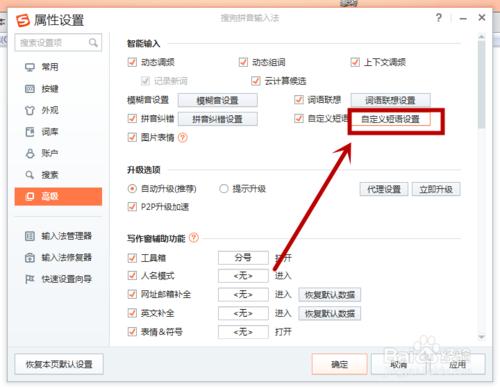Click the 快速设置向导 flag icon
The height and width of the screenshot is (389, 500).
[30, 279]
